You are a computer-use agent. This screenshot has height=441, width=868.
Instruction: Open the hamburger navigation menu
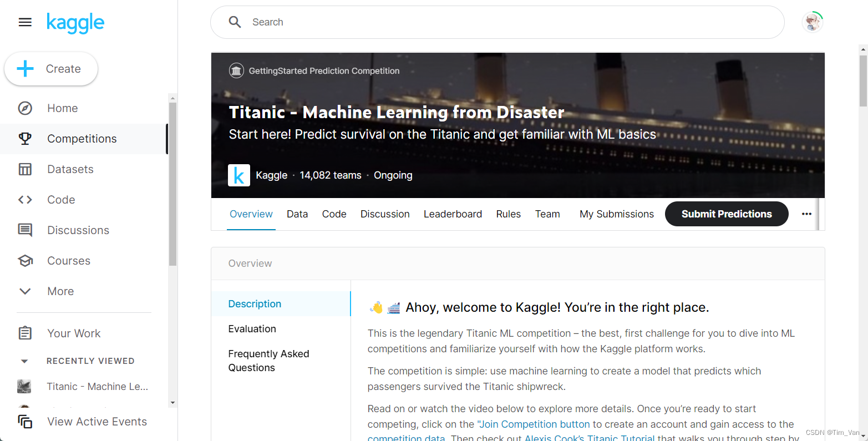point(25,22)
